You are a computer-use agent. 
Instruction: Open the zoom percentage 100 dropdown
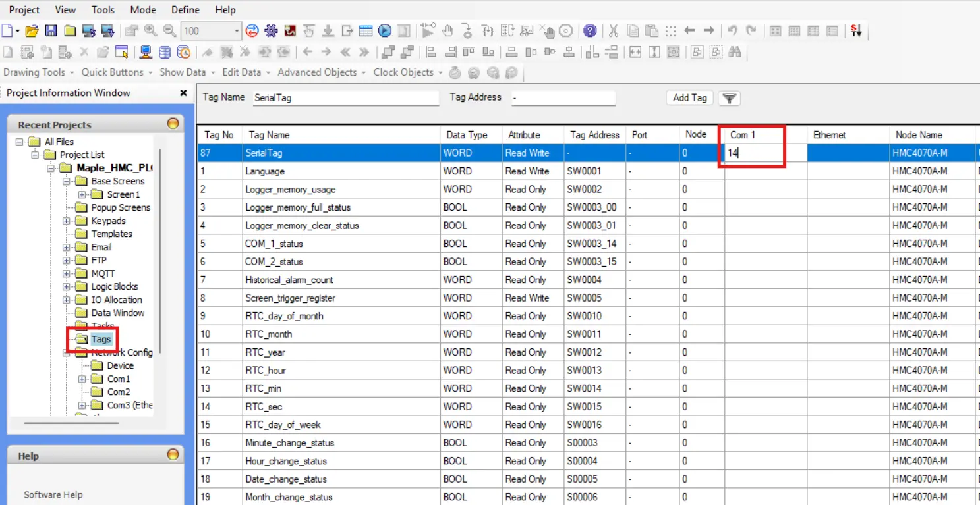tap(237, 31)
